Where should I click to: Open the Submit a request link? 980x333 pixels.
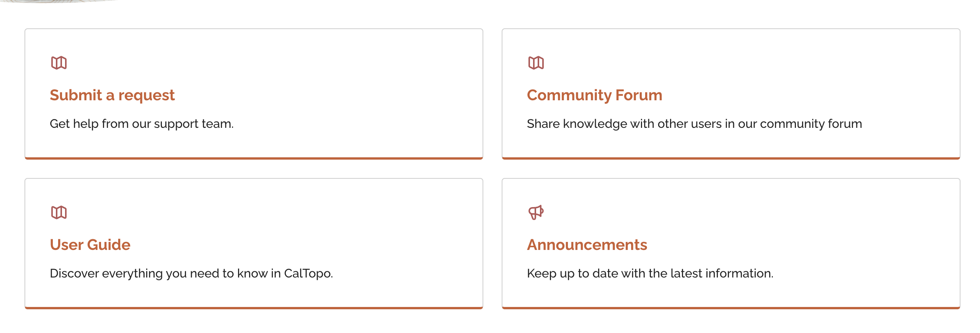pos(112,95)
